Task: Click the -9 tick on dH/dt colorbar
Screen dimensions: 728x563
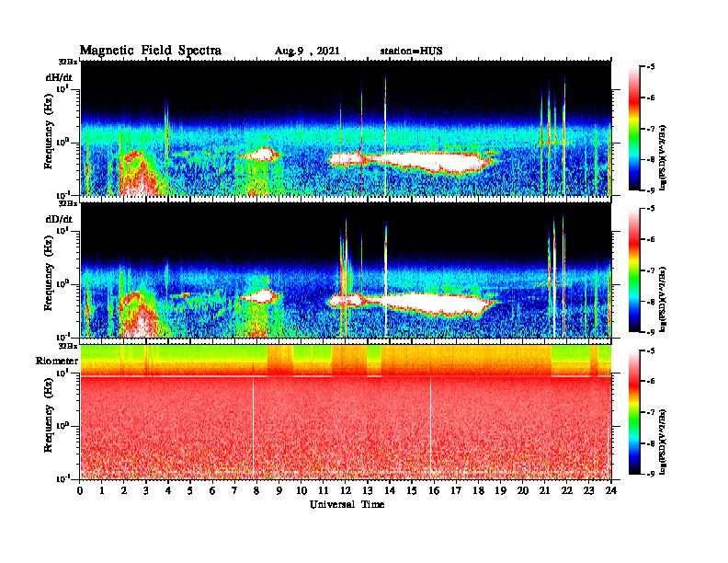Action: (651, 190)
